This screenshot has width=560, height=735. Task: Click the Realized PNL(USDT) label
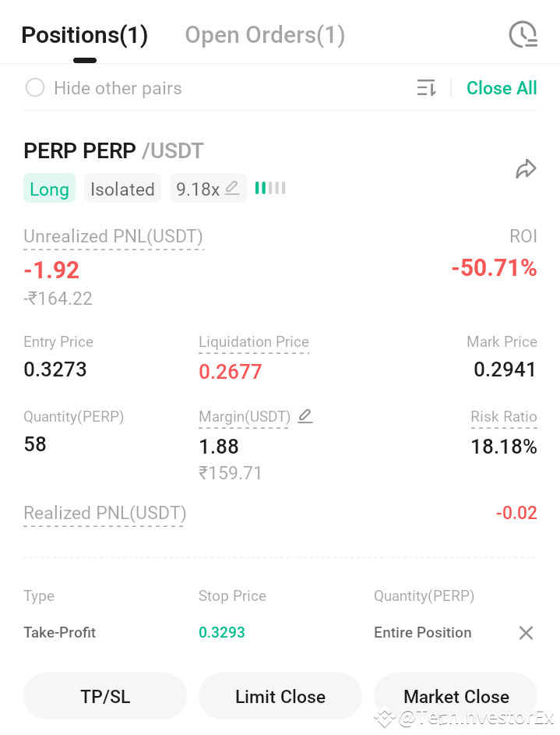coord(105,514)
